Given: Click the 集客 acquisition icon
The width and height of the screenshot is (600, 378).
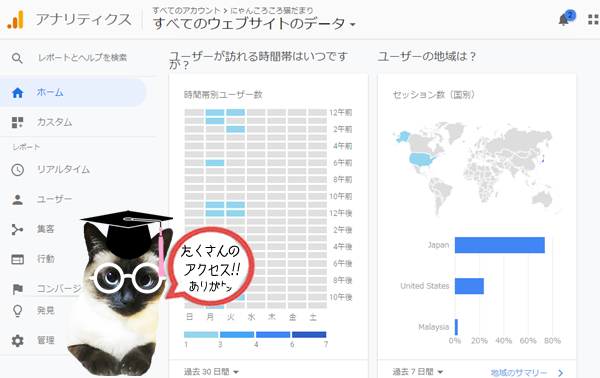Looking at the screenshot, I should 18,230.
